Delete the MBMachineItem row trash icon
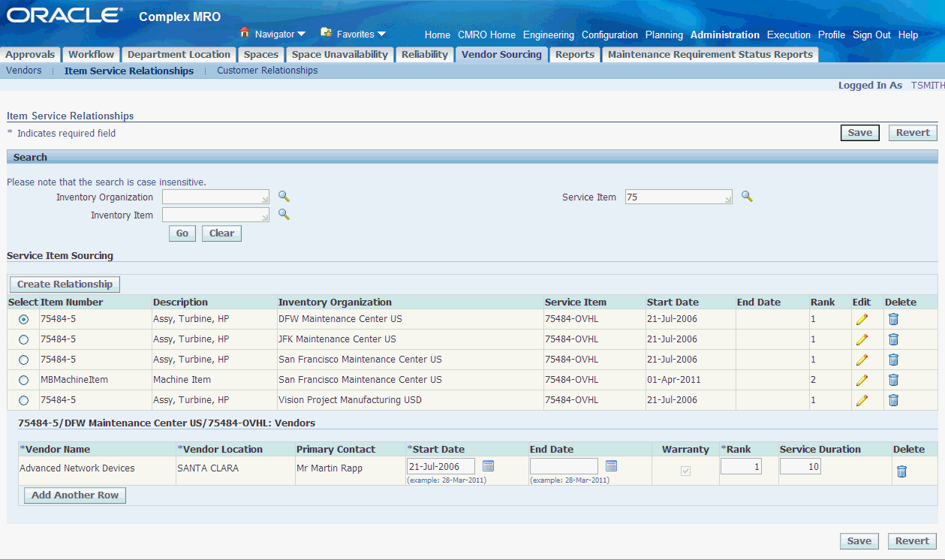Viewport: 945px width, 560px height. tap(893, 380)
